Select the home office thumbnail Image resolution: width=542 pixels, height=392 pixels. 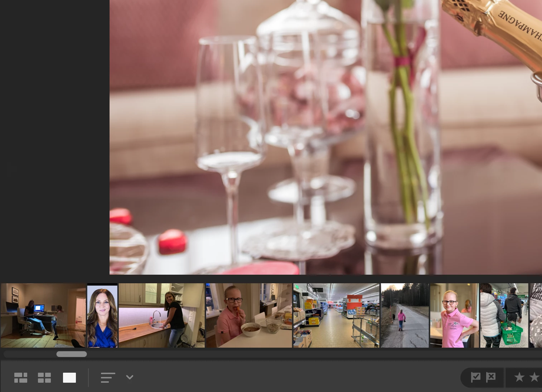(43, 315)
